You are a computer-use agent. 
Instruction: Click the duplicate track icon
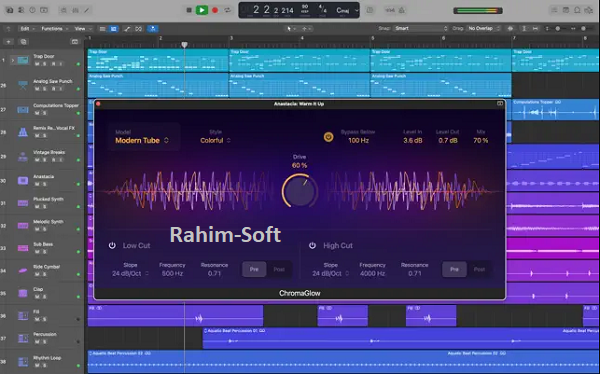[23, 42]
